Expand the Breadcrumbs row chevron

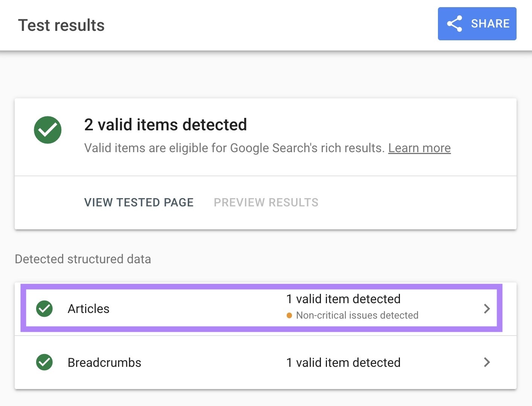487,362
